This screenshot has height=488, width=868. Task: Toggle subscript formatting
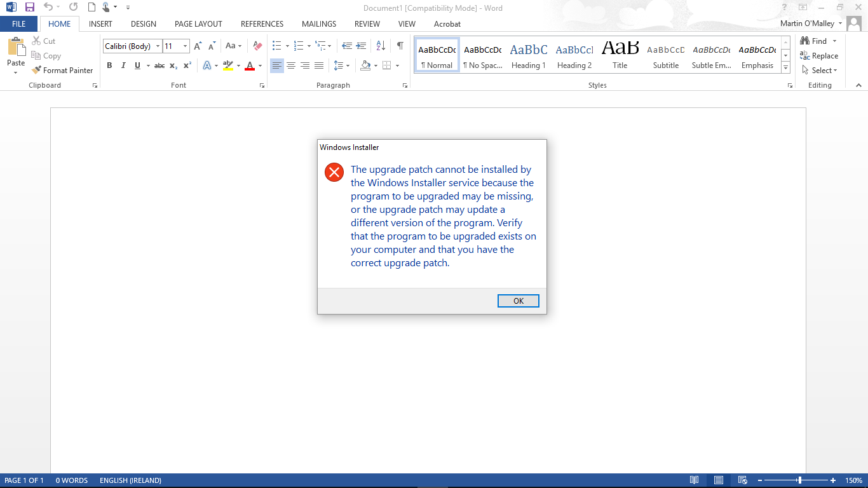pyautogui.click(x=173, y=65)
